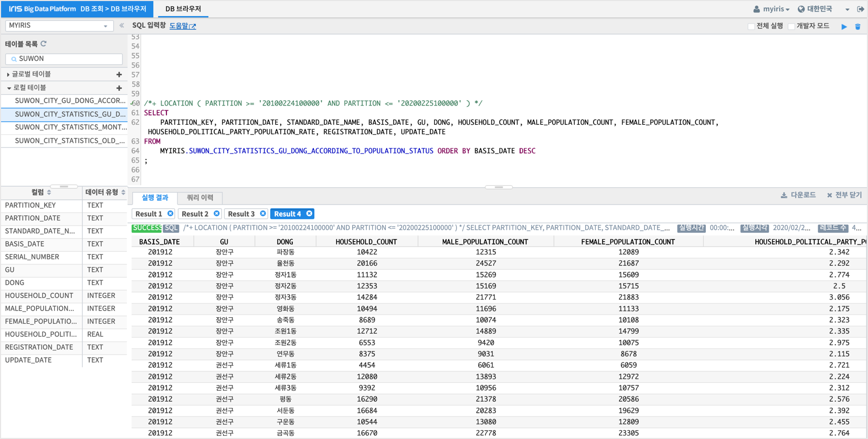The height and width of the screenshot is (439, 868).
Task: Click the globe language icon
Action: pyautogui.click(x=801, y=9)
